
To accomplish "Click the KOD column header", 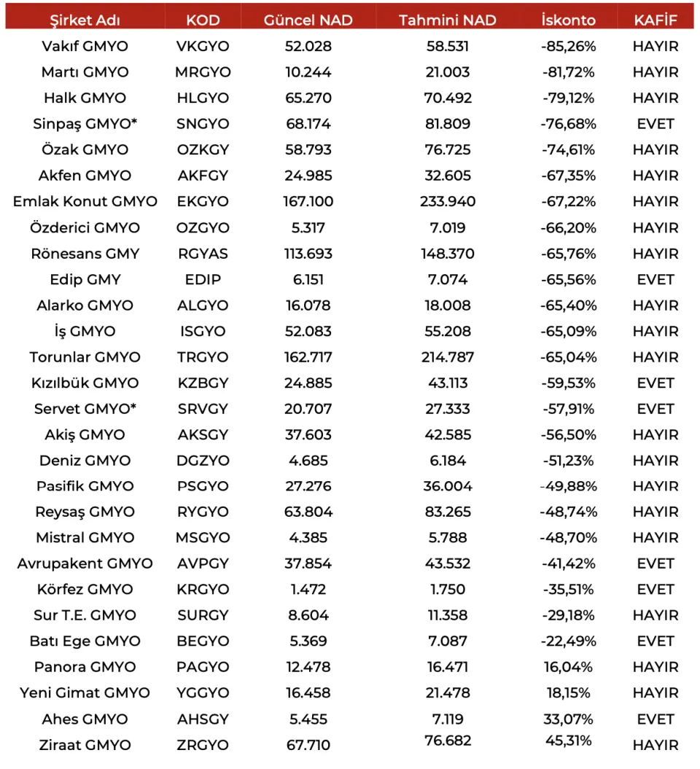I will [203, 20].
